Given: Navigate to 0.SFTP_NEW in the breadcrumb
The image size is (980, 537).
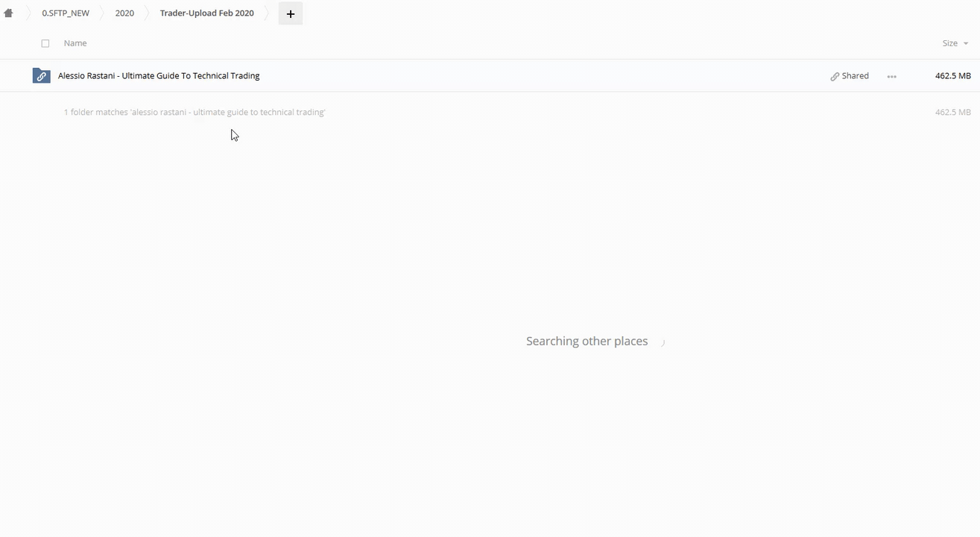Looking at the screenshot, I should coord(66,13).
